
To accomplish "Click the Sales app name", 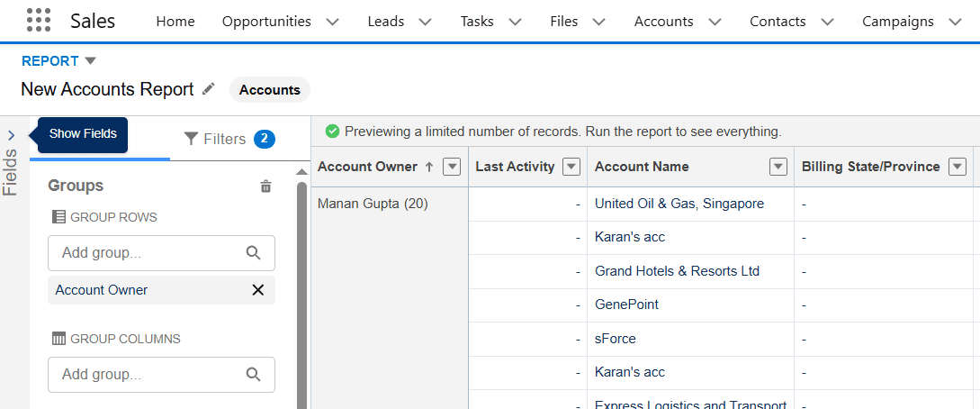I will (x=93, y=22).
